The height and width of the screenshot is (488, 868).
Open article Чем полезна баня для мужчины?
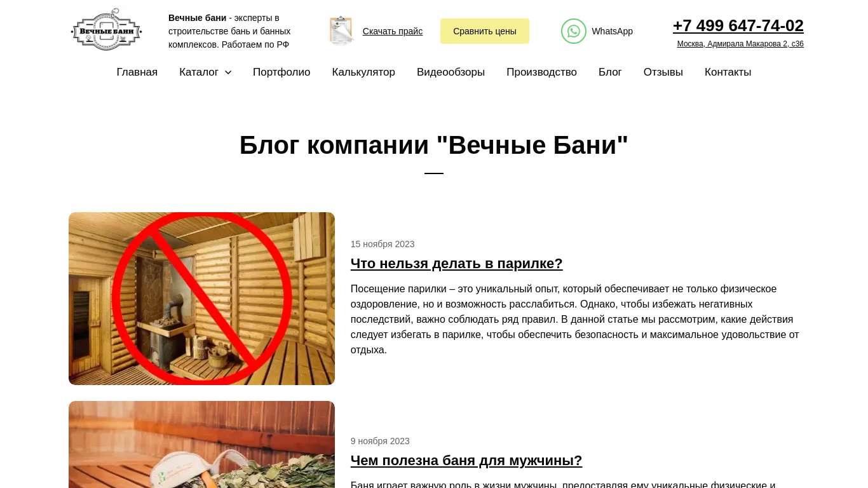[466, 460]
